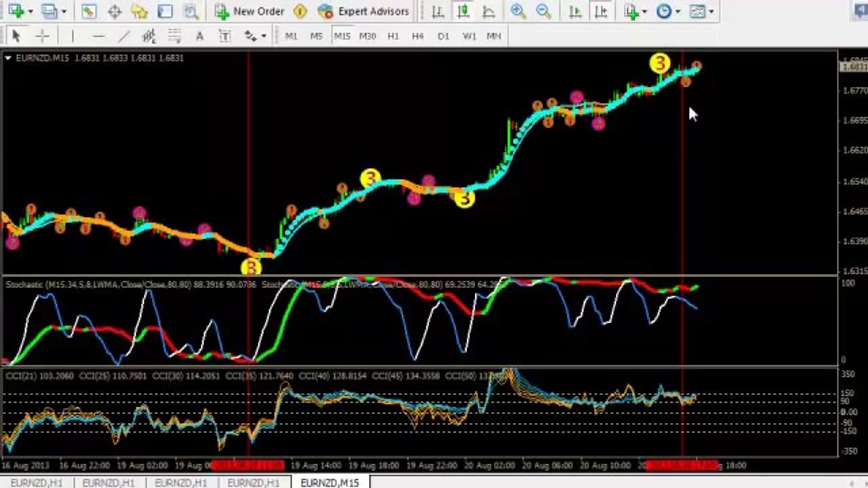
Task: Choose the horizontal line tool
Action: click(98, 36)
